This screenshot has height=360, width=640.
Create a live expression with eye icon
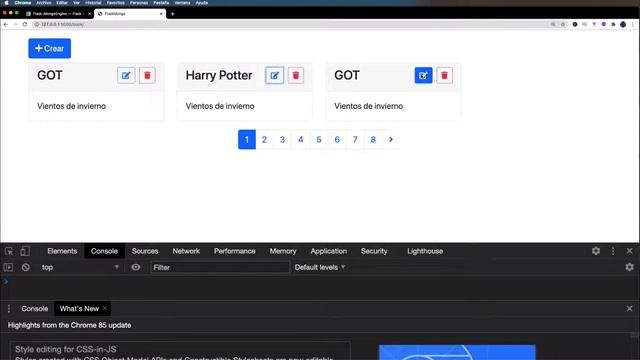pyautogui.click(x=136, y=267)
